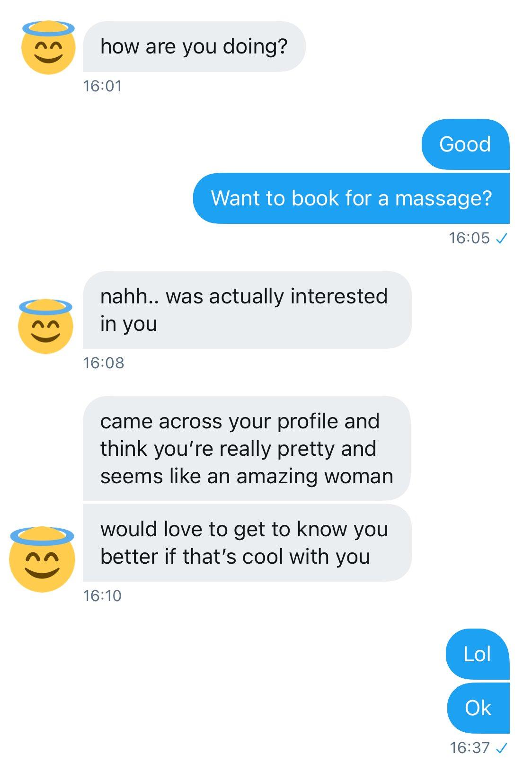This screenshot has height=772, width=532.
Task: Tap the avatar beside "how are you doing?"
Action: (x=48, y=48)
